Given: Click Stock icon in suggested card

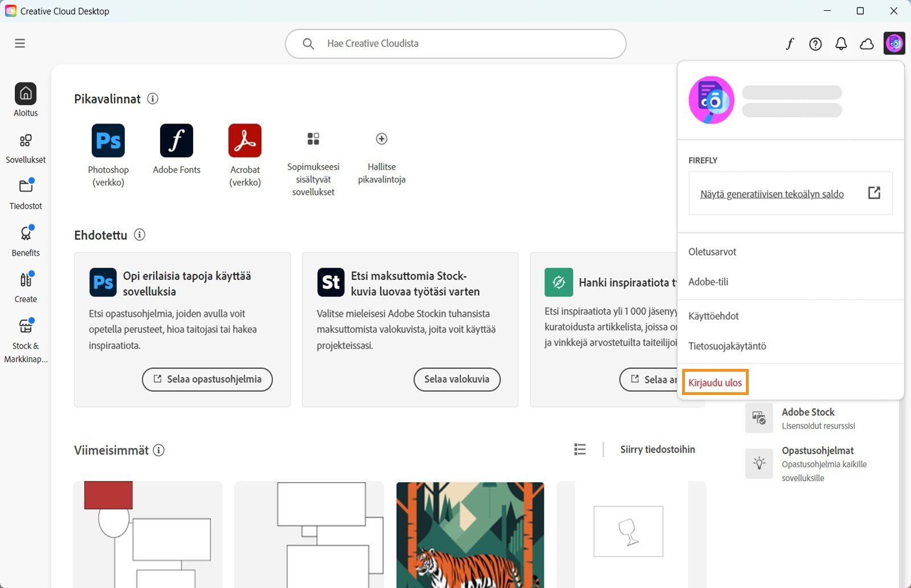Looking at the screenshot, I should coord(331,282).
